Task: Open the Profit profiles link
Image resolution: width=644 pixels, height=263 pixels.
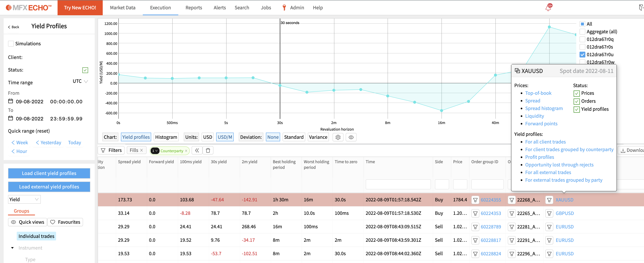Action: coord(539,157)
